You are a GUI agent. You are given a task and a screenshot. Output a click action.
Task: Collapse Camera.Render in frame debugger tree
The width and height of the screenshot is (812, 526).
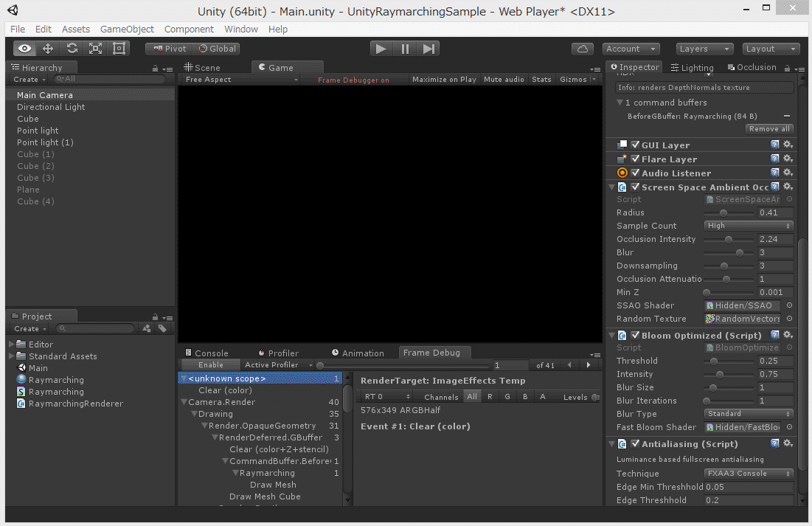tap(184, 402)
